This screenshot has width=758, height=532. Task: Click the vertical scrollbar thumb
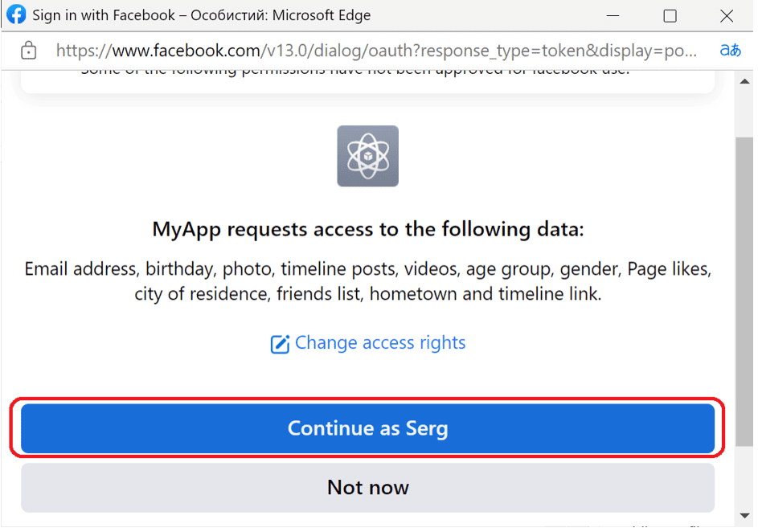[744, 292]
